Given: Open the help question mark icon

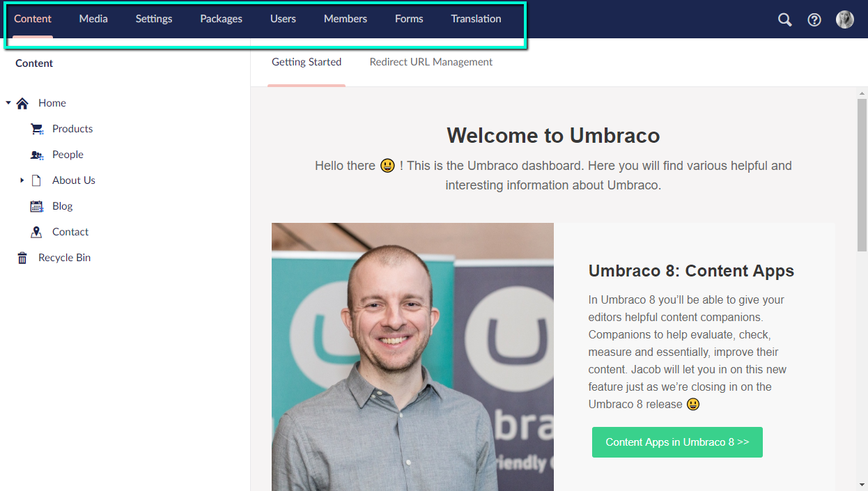Looking at the screenshot, I should point(814,20).
